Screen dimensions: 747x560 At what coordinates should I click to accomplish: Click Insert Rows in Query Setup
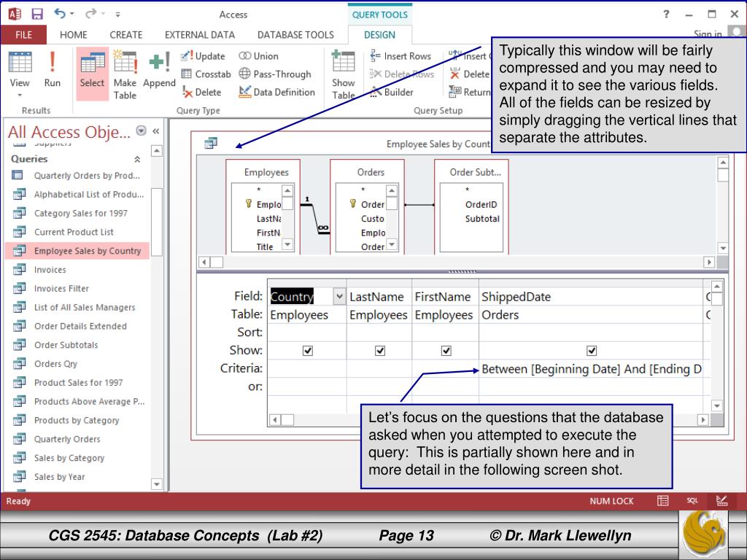pos(400,56)
